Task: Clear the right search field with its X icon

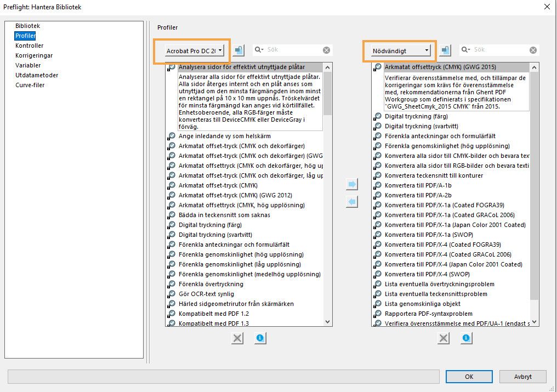Action: point(532,49)
